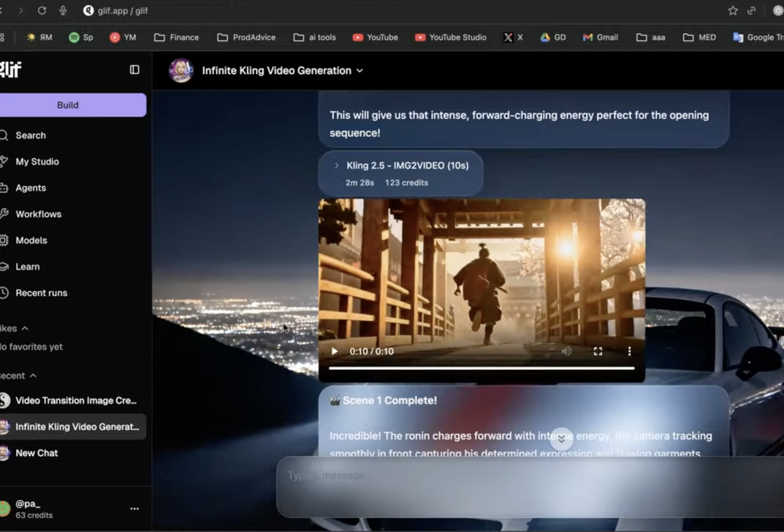Open Video Transition Image chat

(76, 400)
